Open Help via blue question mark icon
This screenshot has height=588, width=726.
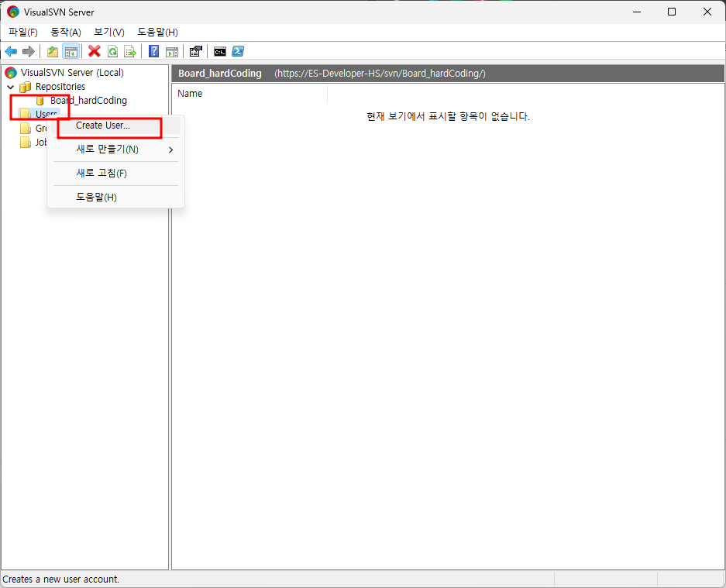[x=153, y=51]
